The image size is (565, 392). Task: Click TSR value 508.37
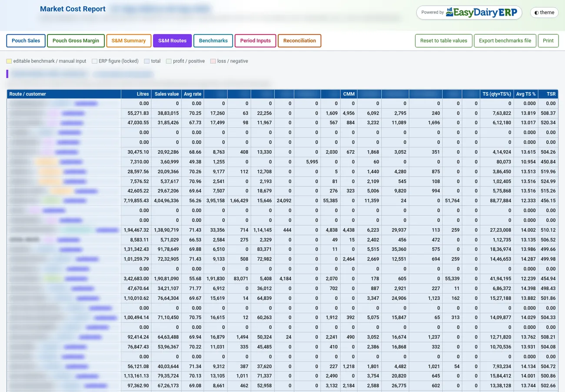click(548, 113)
